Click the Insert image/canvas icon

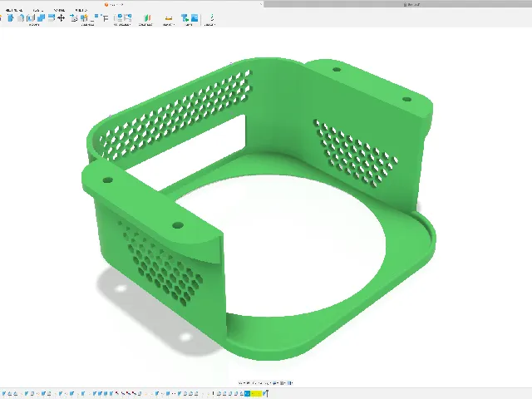click(x=195, y=18)
